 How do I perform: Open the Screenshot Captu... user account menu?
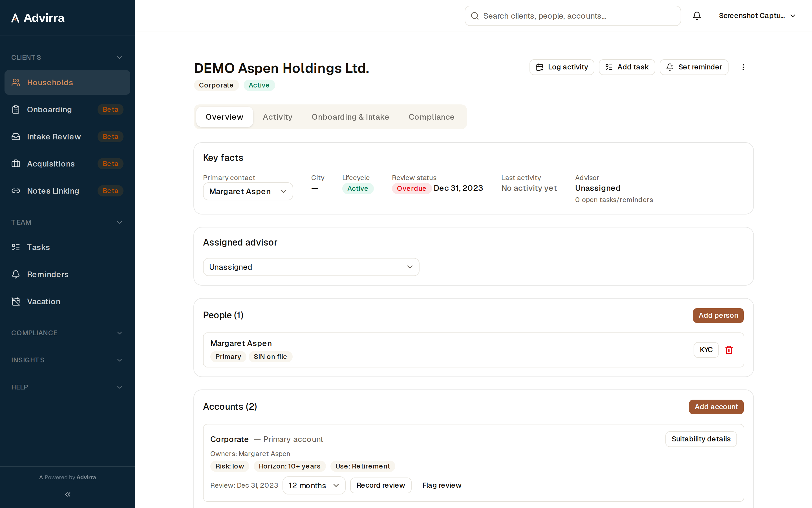(757, 16)
